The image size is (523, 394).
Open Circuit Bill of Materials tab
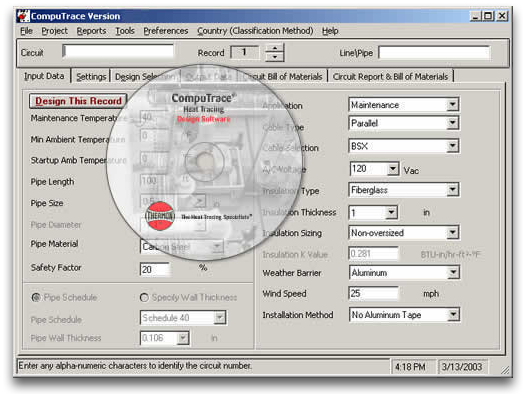click(x=283, y=77)
